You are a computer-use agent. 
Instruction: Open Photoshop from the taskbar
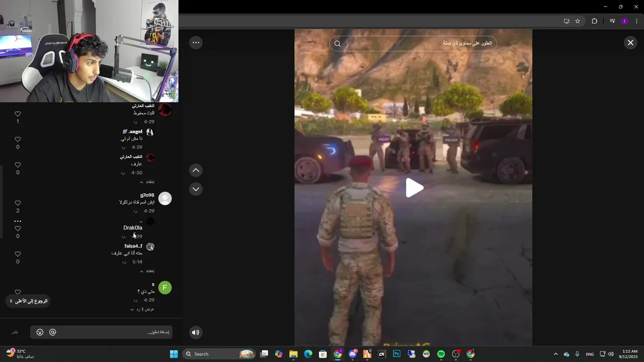click(x=396, y=354)
